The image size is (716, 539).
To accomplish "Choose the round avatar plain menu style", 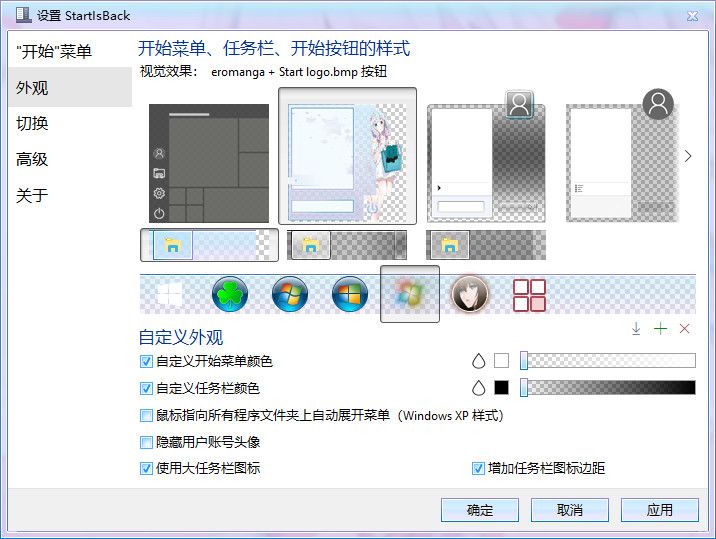I will pos(623,156).
